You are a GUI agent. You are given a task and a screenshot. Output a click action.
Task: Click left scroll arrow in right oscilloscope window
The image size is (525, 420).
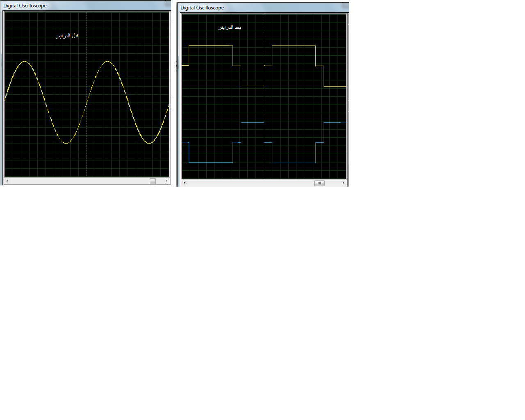pyautogui.click(x=184, y=183)
